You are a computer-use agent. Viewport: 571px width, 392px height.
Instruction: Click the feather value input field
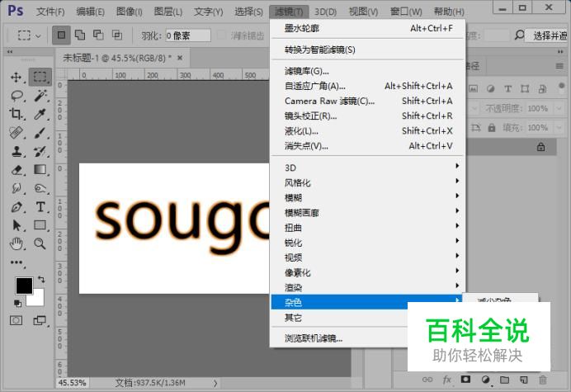click(x=188, y=35)
